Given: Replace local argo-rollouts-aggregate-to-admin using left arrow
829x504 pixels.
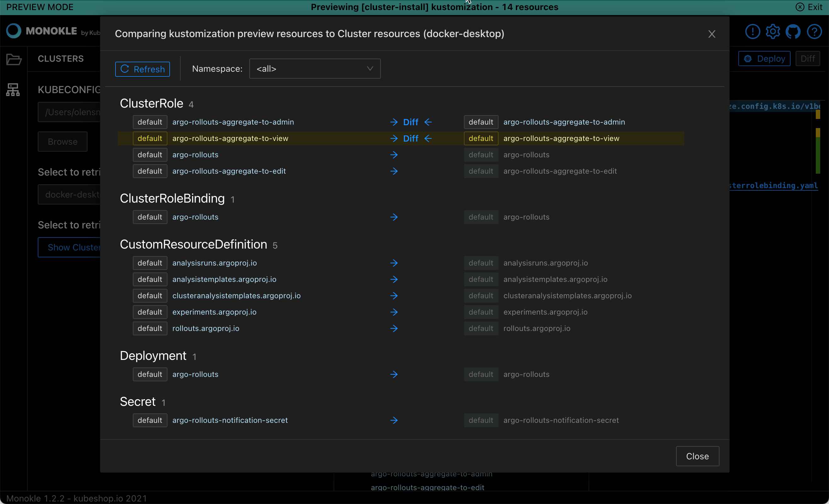Looking at the screenshot, I should click(428, 122).
